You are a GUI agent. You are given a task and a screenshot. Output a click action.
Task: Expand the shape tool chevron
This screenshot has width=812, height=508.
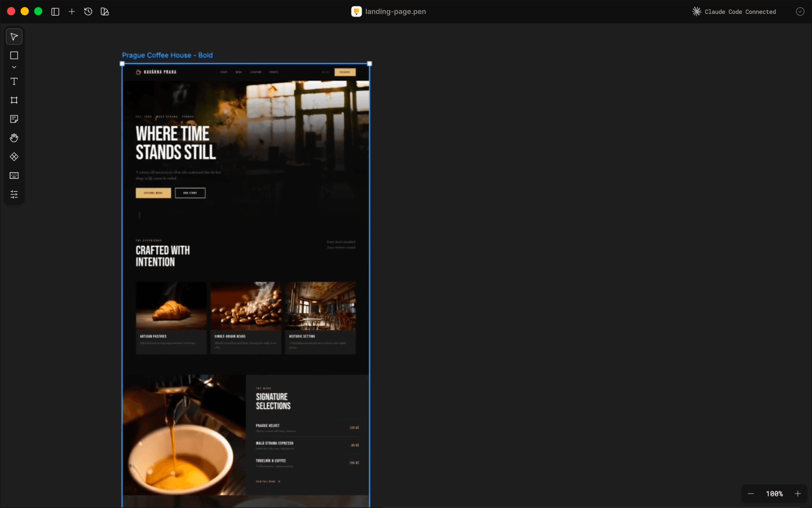14,67
